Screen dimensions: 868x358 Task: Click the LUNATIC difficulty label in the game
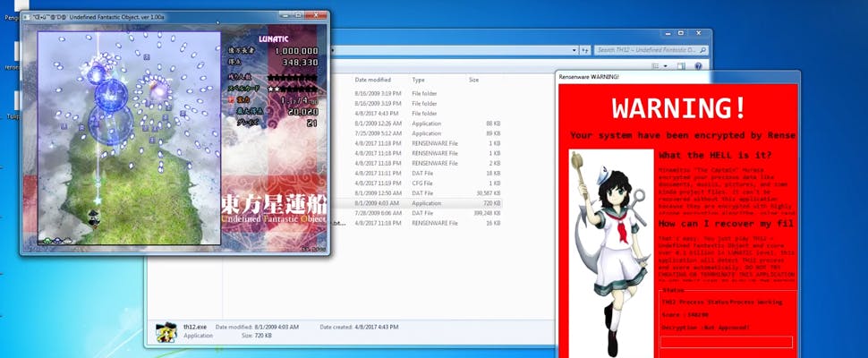(x=274, y=38)
